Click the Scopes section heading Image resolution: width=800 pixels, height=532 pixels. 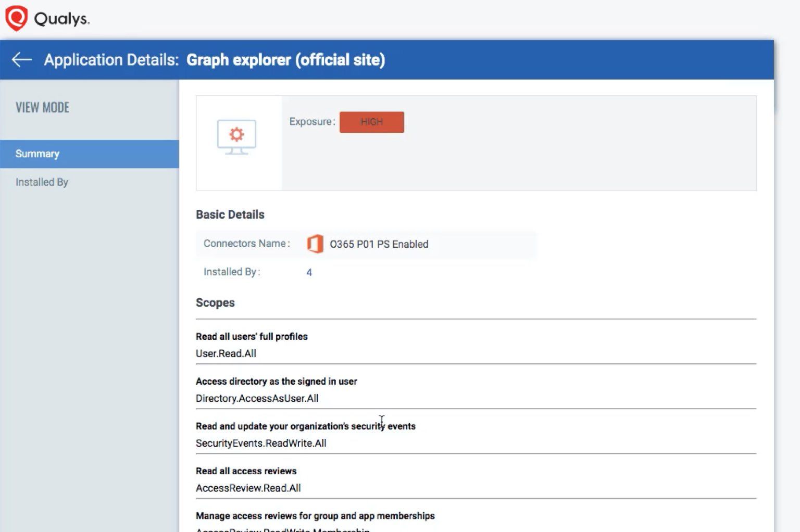[215, 302]
